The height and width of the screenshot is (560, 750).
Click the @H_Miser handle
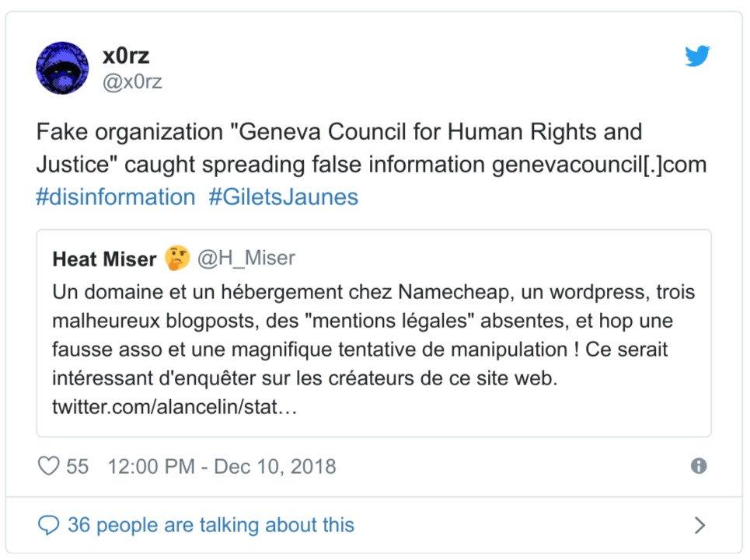click(246, 259)
